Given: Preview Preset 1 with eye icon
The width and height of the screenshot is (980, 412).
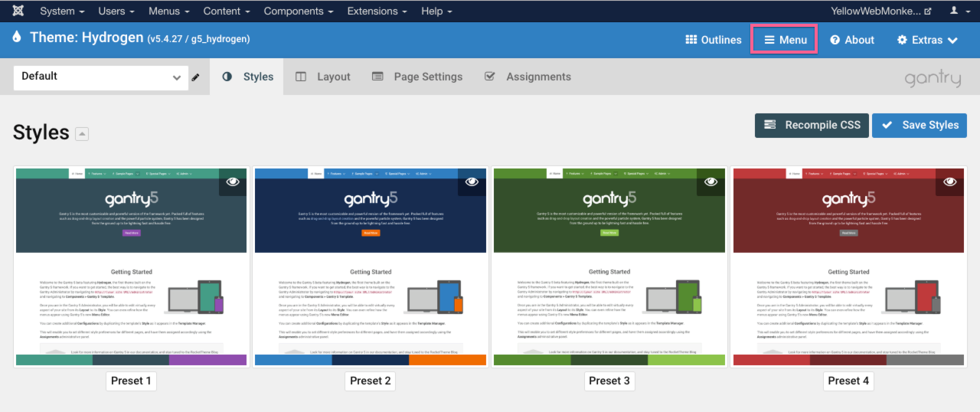Looking at the screenshot, I should coord(233,182).
